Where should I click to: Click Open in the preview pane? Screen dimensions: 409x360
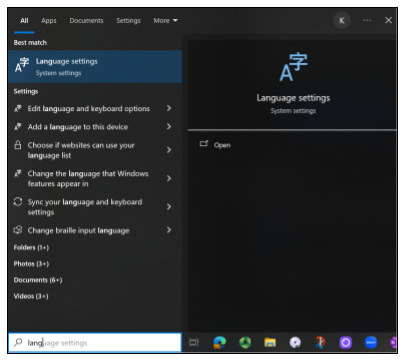[x=222, y=145]
